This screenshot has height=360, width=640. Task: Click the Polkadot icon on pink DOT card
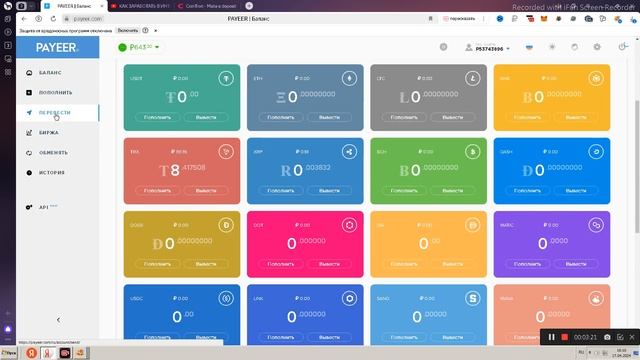[x=349, y=225]
